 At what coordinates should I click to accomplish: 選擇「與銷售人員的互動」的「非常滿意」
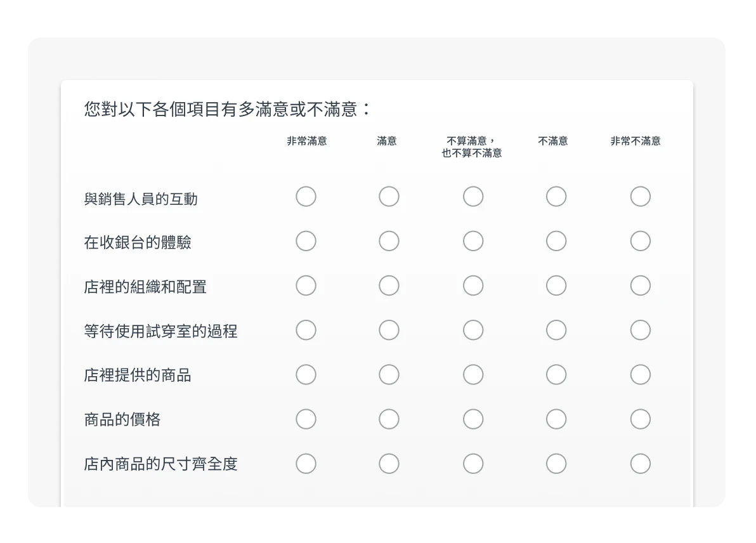[x=306, y=197]
